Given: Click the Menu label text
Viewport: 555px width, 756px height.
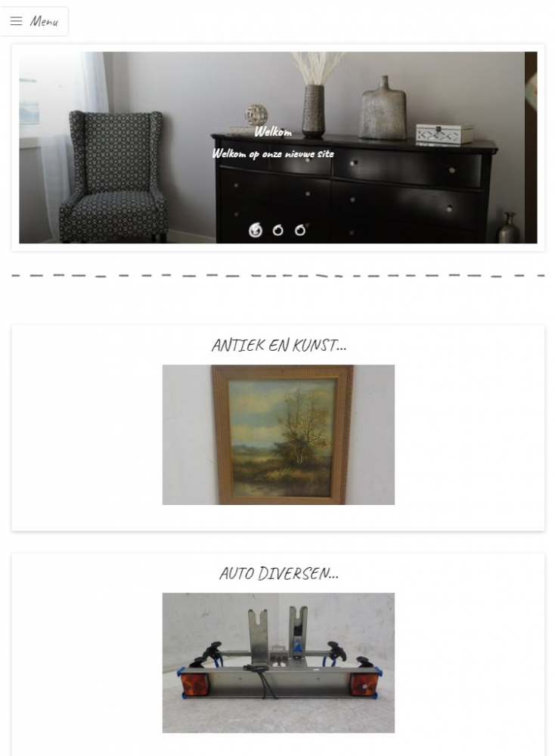Looking at the screenshot, I should pyautogui.click(x=44, y=21).
